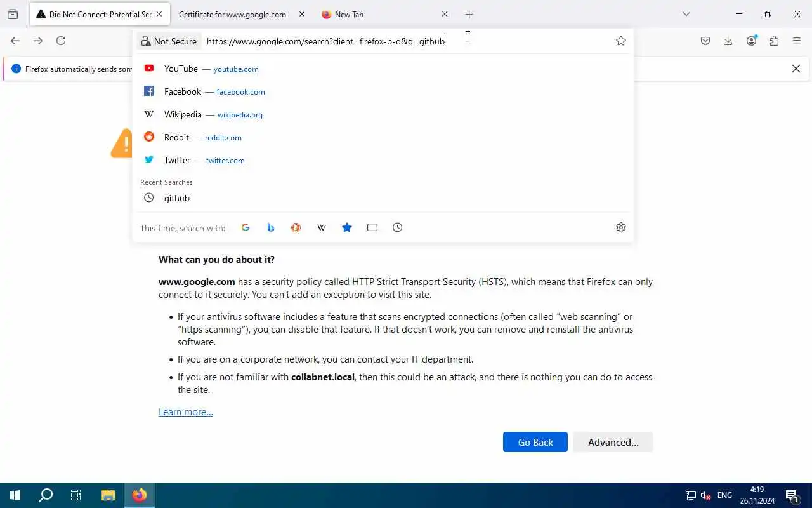Open the Learn more link

(x=186, y=412)
